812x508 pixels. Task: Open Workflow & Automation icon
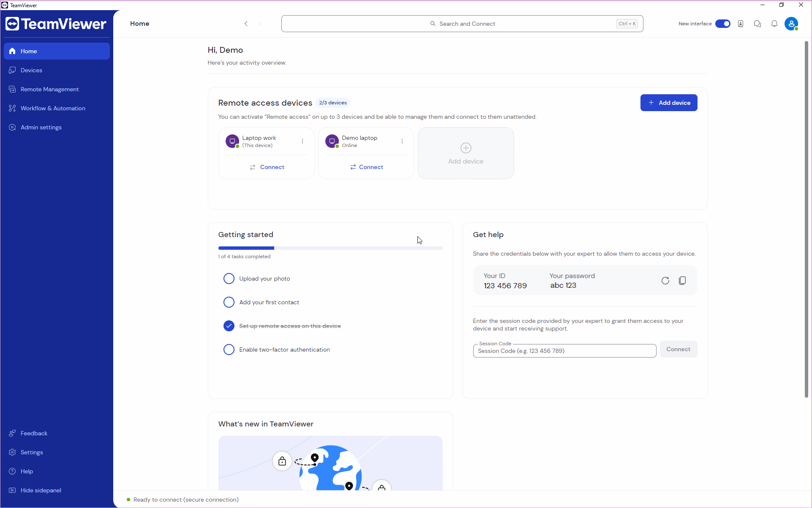[13, 108]
